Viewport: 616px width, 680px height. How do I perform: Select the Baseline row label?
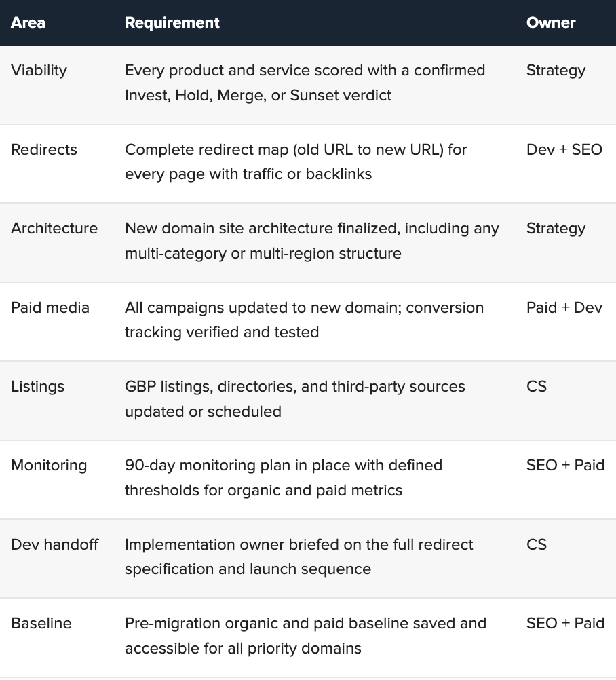pyautogui.click(x=41, y=624)
